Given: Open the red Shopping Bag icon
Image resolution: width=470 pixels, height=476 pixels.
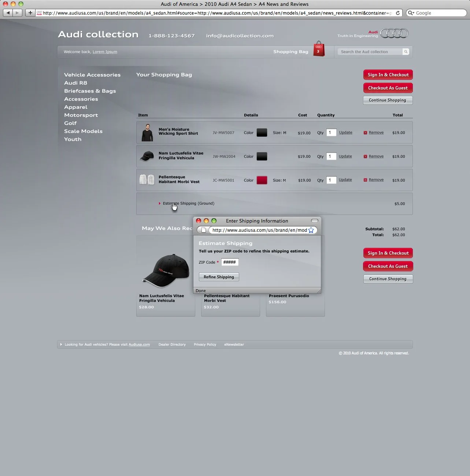Looking at the screenshot, I should pos(319,49).
